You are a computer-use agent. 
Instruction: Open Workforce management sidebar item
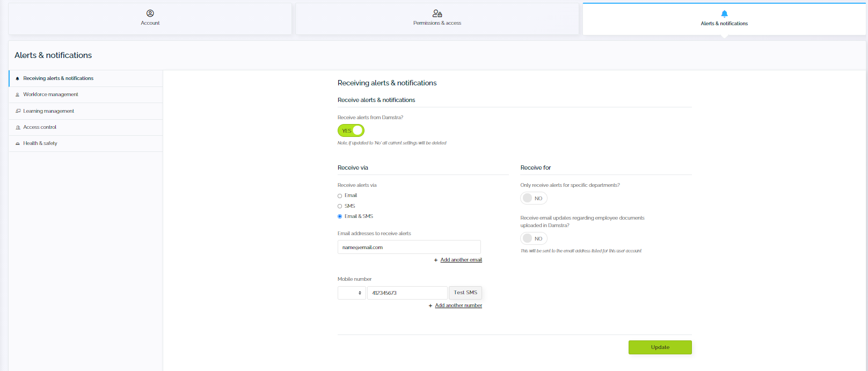86,94
